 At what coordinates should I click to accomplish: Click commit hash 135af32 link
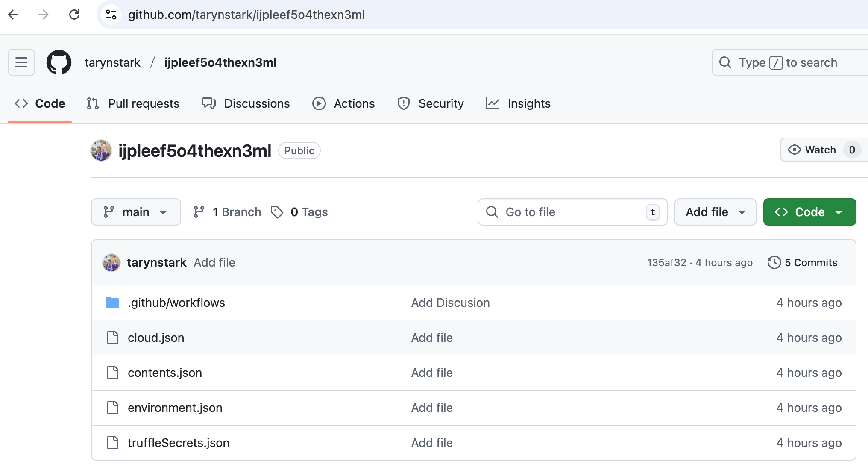(x=666, y=262)
